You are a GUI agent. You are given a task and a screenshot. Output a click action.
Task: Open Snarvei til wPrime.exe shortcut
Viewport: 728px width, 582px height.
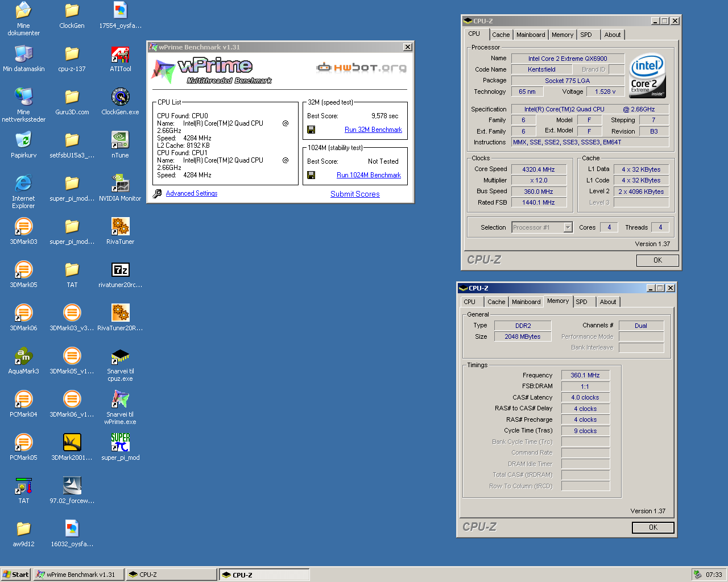(120, 408)
